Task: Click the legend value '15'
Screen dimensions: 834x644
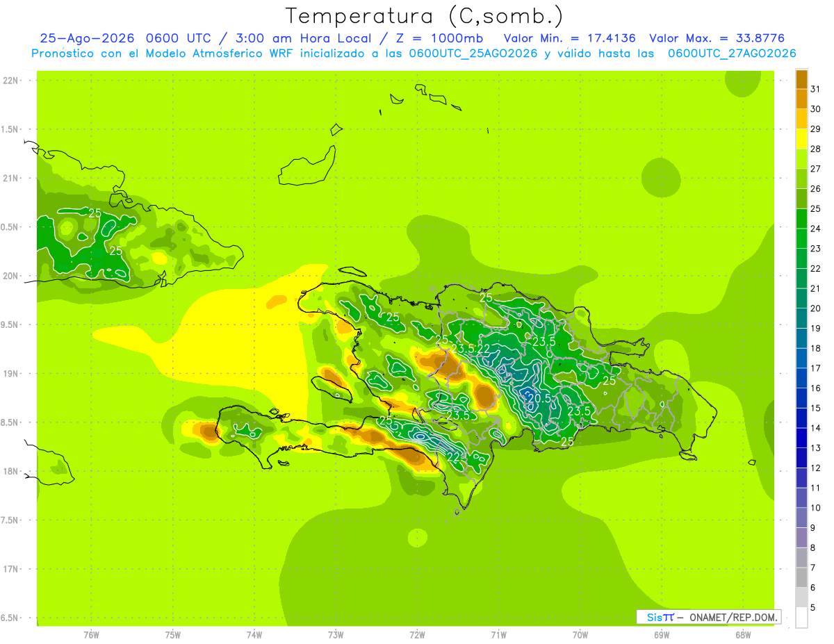Action: point(815,408)
